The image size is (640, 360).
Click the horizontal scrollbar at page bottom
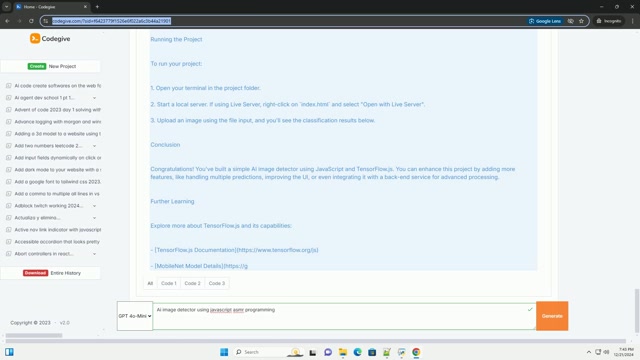(34, 336)
